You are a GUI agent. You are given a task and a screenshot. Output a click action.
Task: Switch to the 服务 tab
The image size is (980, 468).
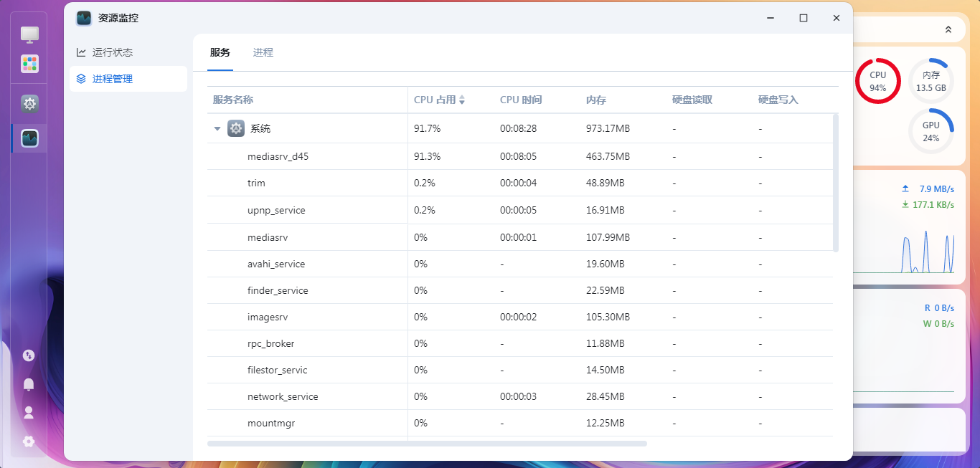[220, 52]
